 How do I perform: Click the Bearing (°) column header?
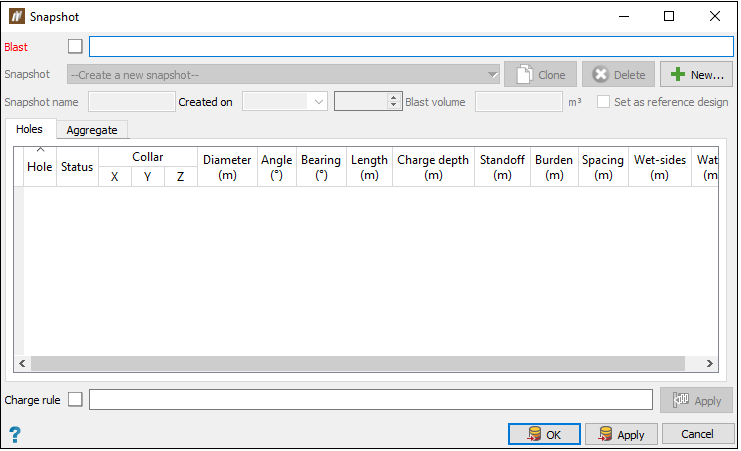tap(321, 166)
